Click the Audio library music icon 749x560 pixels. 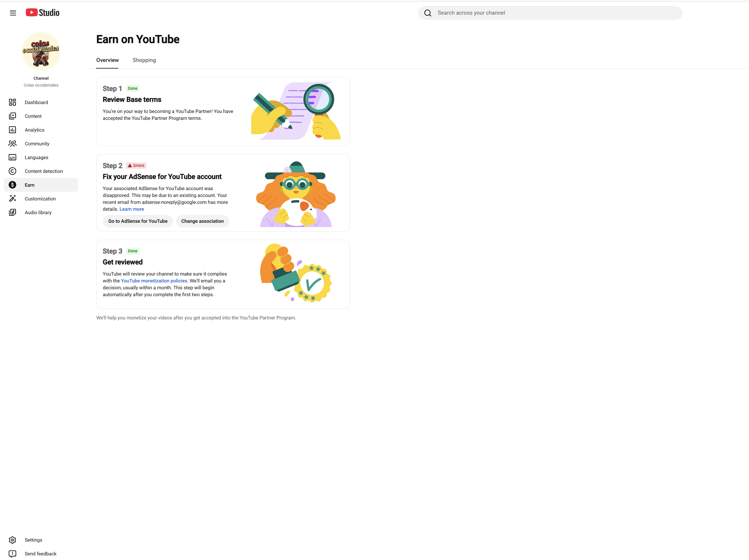[x=13, y=212]
